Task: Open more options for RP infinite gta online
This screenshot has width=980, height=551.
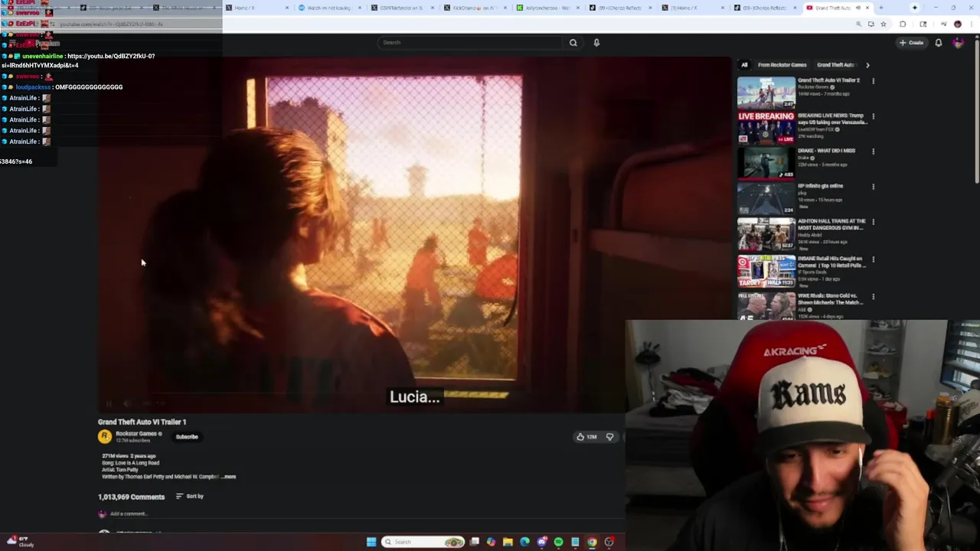Action: click(873, 187)
